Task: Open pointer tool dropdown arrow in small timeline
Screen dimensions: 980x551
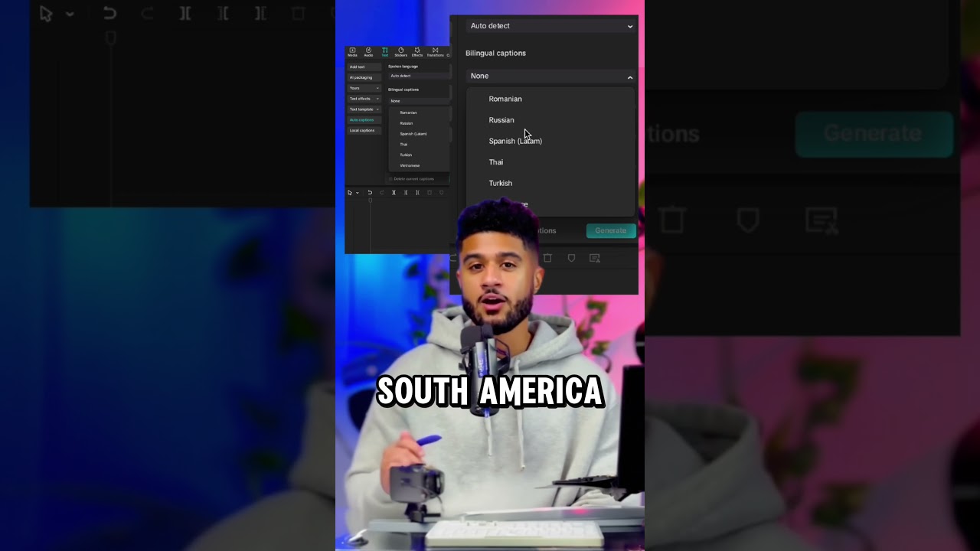Action: click(358, 193)
